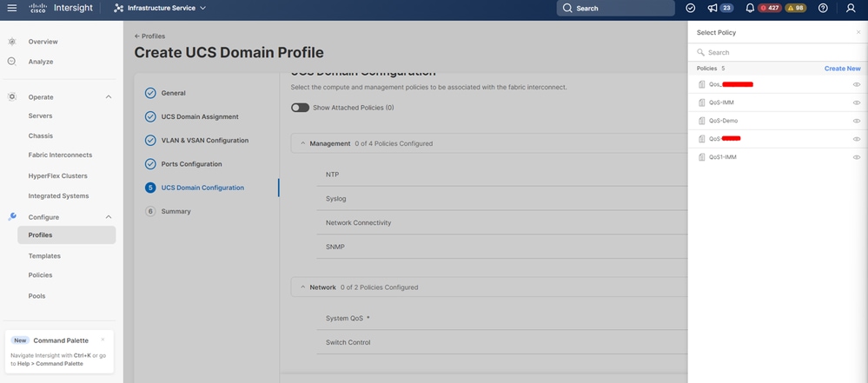Select UCS Domain Configuration step

point(202,188)
